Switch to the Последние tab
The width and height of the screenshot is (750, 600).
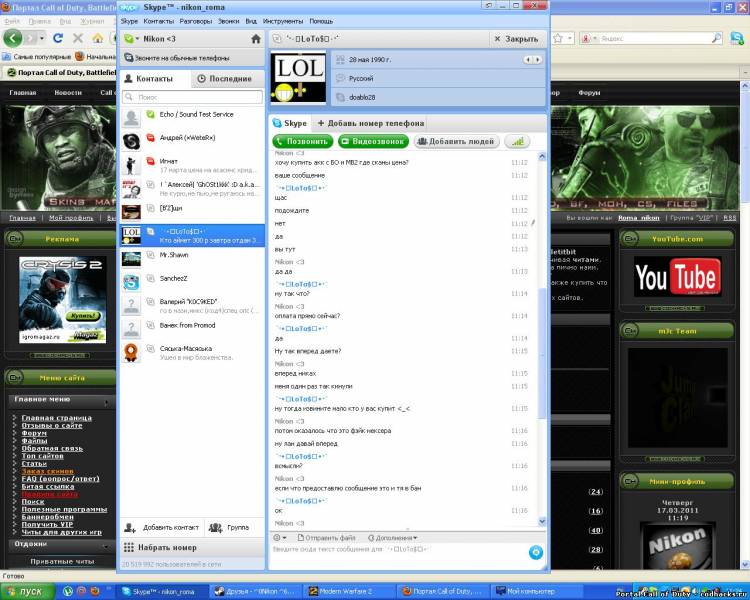228,78
